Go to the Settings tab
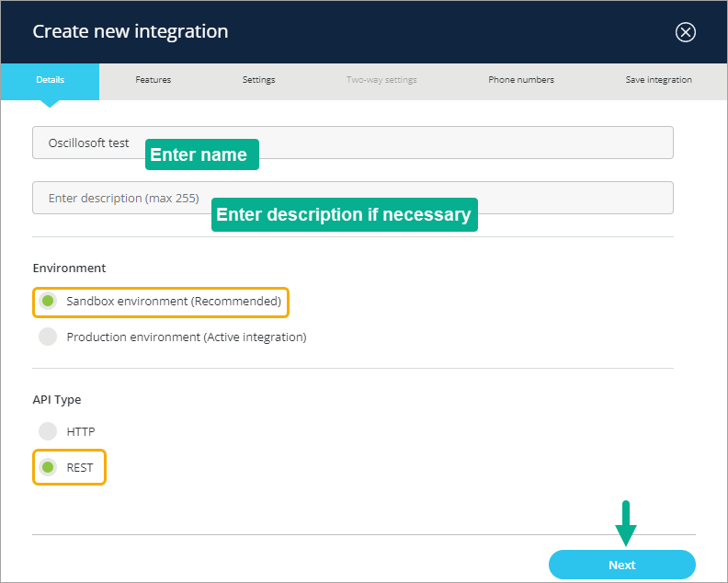728x583 pixels. (258, 80)
